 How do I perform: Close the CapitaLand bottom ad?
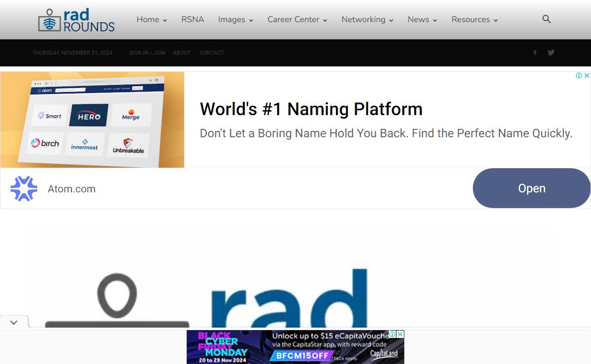pos(400,334)
